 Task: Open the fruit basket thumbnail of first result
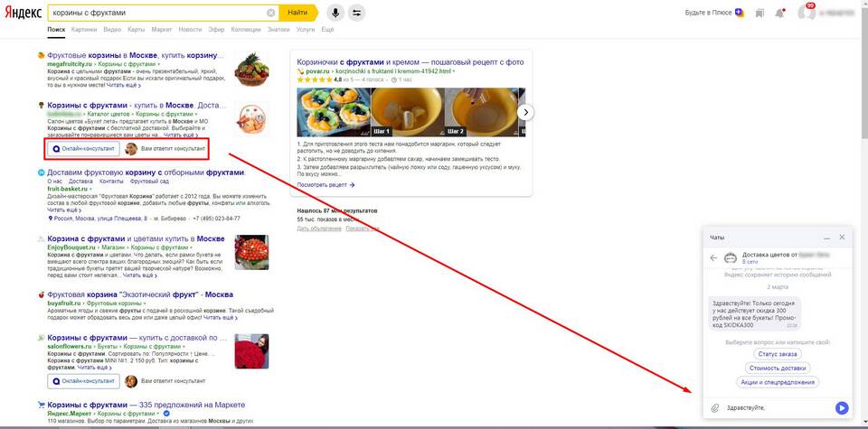[x=252, y=70]
